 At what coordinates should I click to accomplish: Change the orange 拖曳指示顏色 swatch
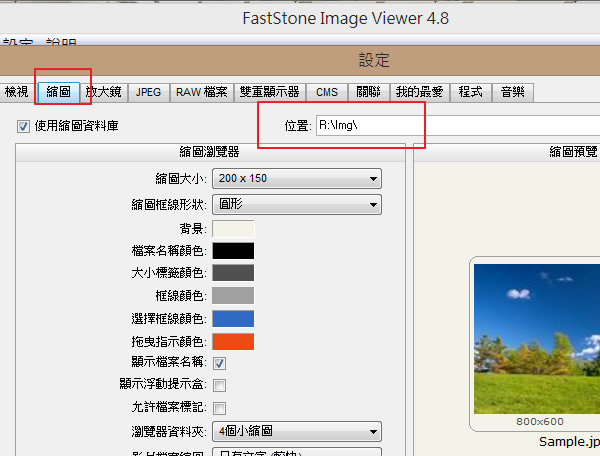233,342
